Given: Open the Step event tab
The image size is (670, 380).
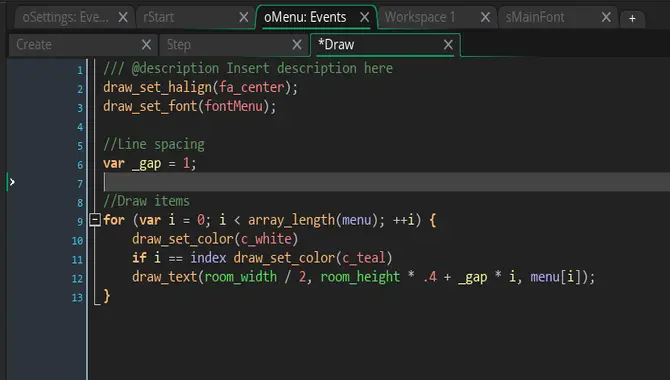Looking at the screenshot, I should pyautogui.click(x=179, y=44).
